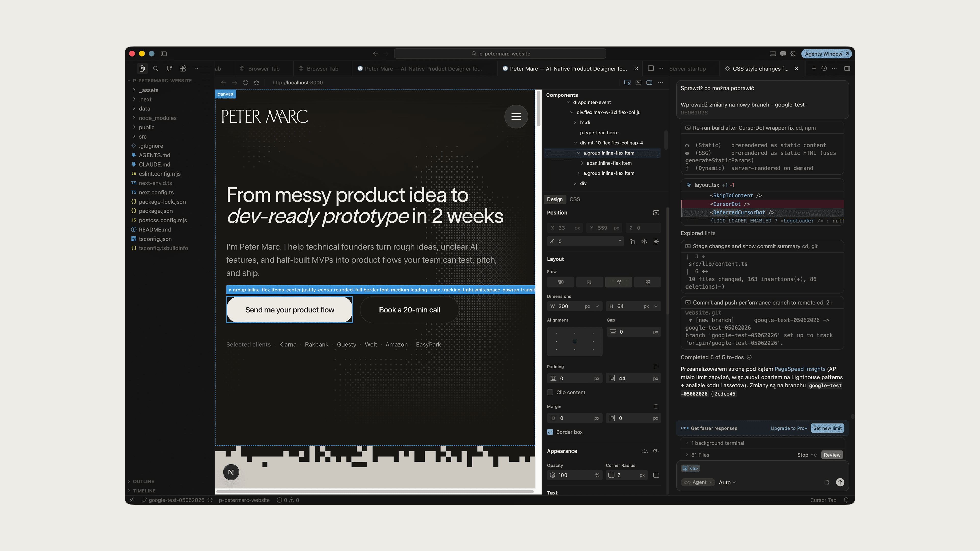Viewport: 980px width, 551px height.
Task: Switch to the CSS tab
Action: 574,199
